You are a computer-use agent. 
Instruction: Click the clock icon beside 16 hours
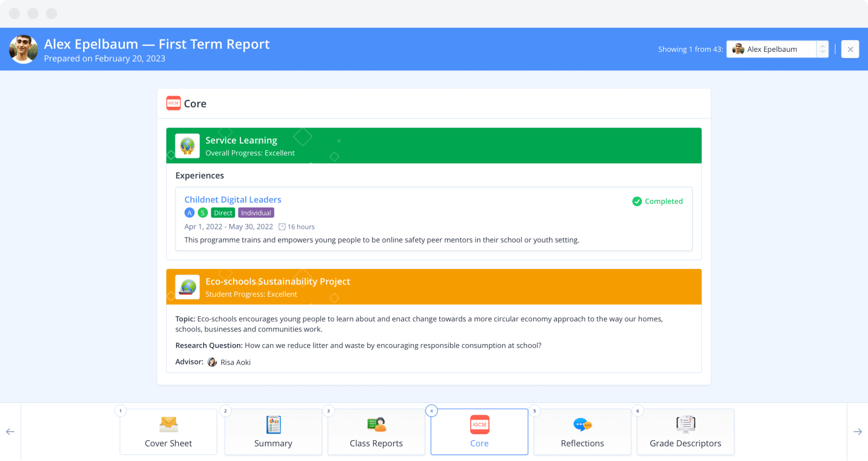(282, 227)
